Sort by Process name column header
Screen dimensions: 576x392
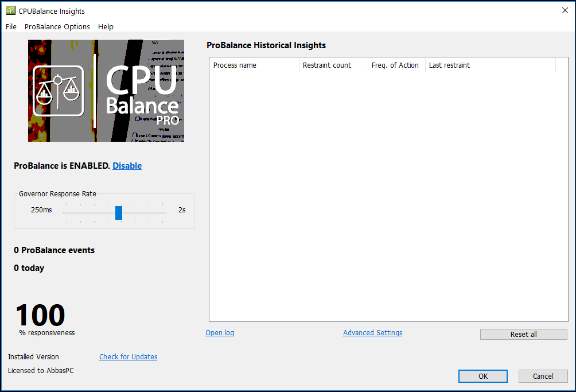(x=254, y=65)
